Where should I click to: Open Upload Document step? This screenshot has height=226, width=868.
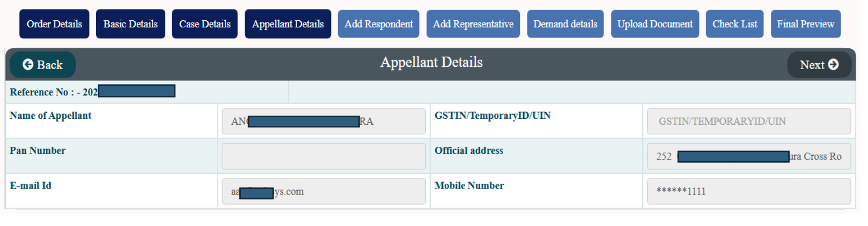coord(655,24)
